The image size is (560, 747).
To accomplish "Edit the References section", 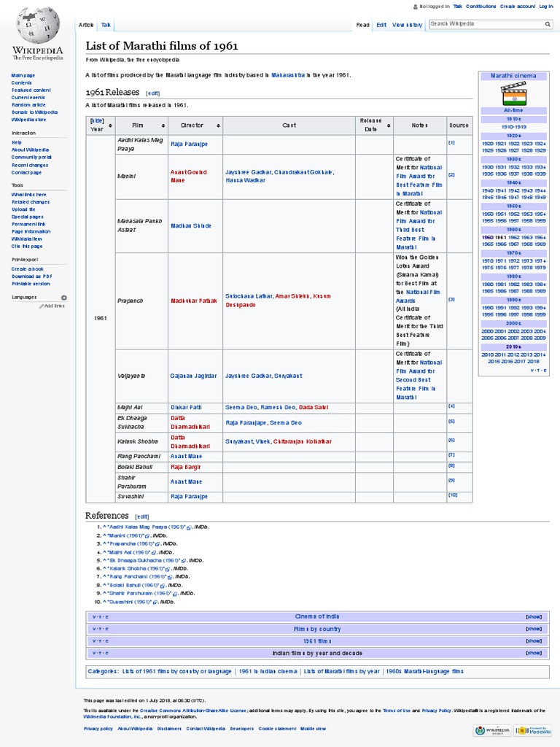I will coord(142,516).
